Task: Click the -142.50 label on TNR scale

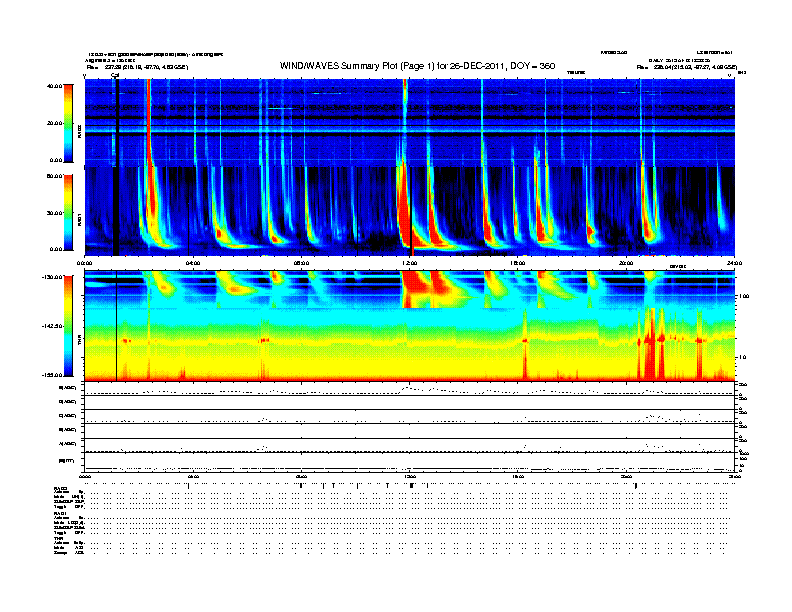Action: pyautogui.click(x=52, y=326)
